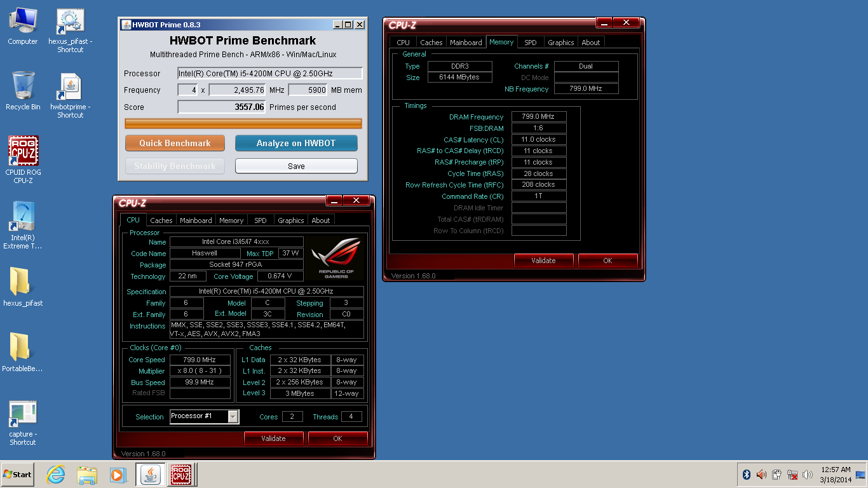
Task: Open the speaker volume tray icon
Action: [808, 475]
